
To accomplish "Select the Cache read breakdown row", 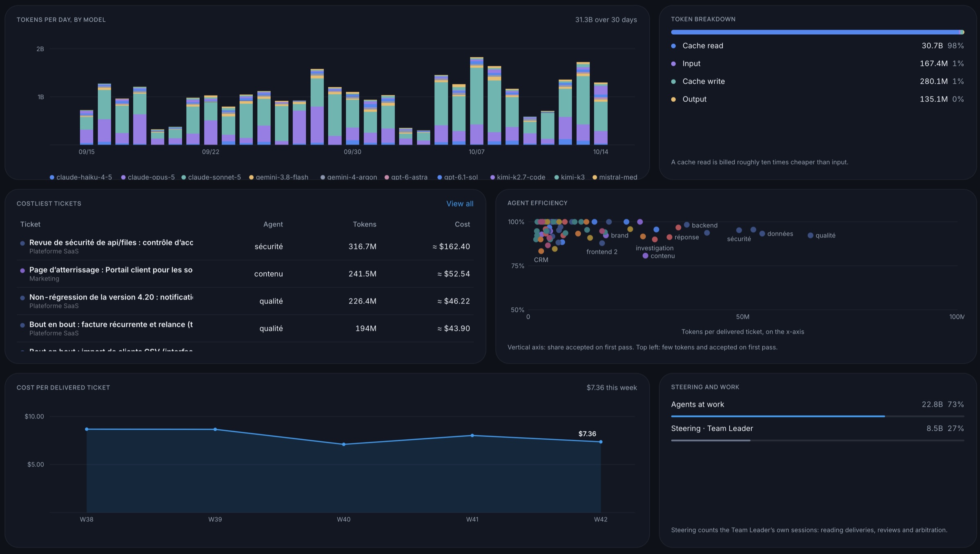I will pyautogui.click(x=817, y=46).
